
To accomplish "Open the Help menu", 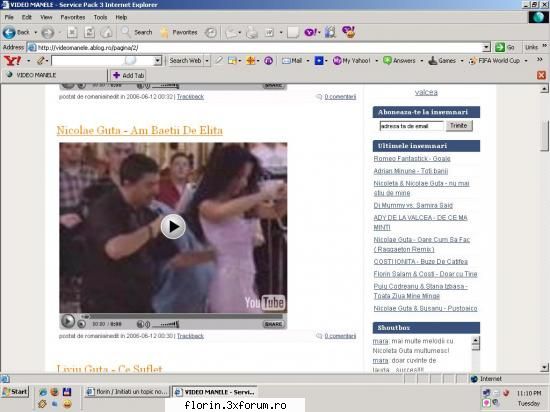I will [x=121, y=17].
